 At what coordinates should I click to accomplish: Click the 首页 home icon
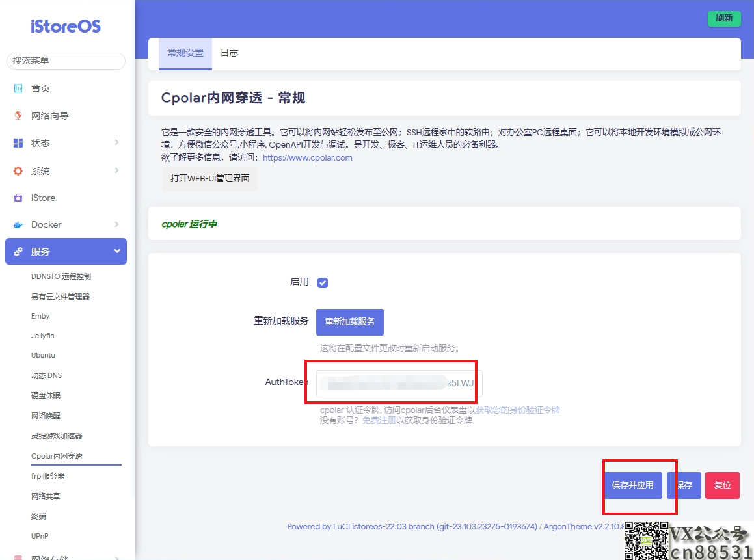tap(18, 88)
